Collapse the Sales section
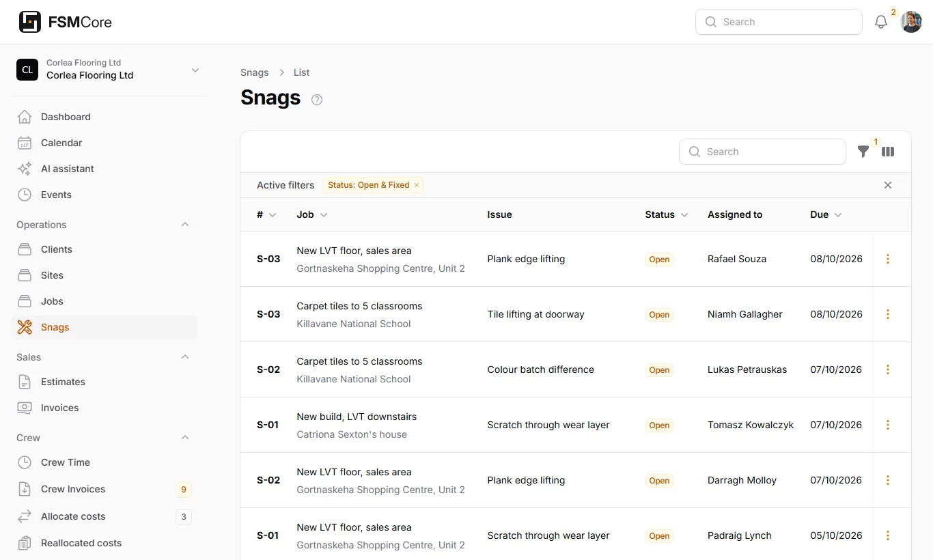933x560 pixels. click(x=185, y=357)
